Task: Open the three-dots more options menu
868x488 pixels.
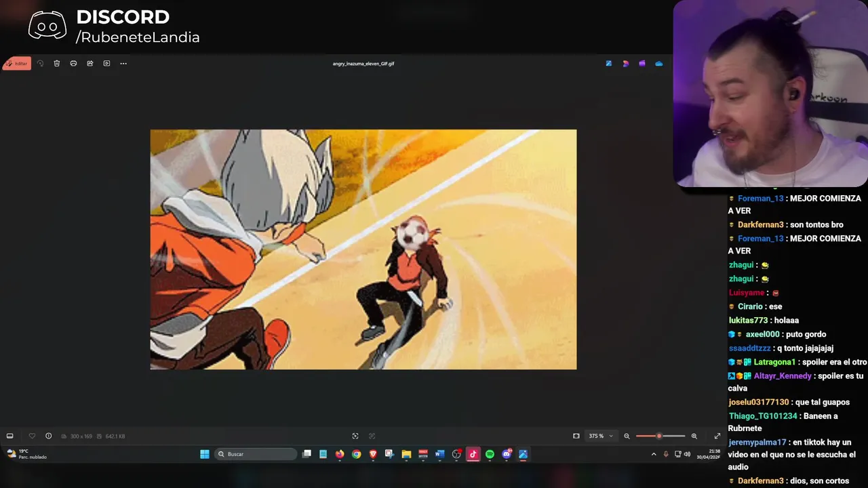Action: point(123,64)
